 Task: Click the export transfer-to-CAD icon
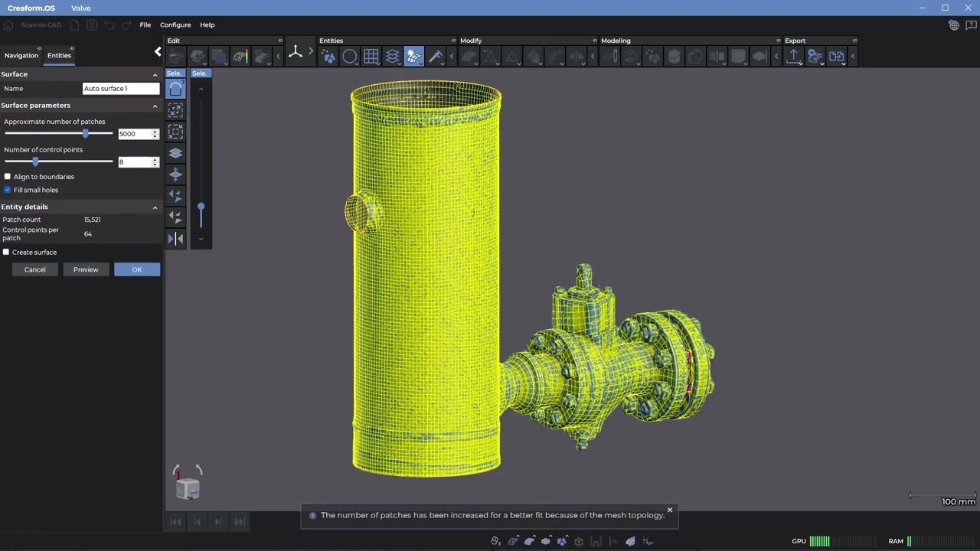pyautogui.click(x=815, y=56)
